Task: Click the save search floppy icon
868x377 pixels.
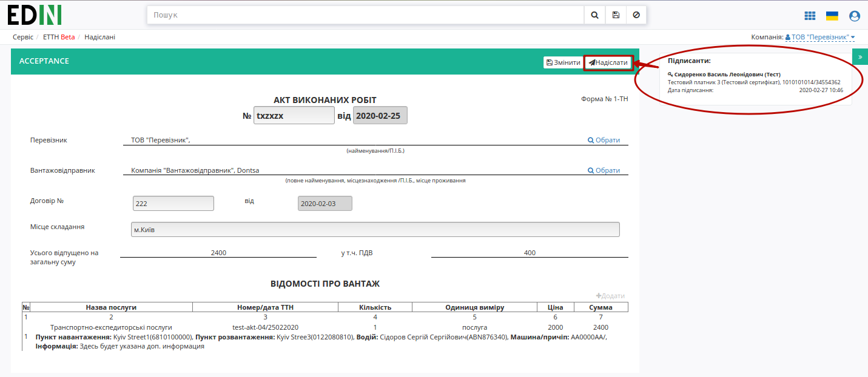Action: click(x=616, y=15)
